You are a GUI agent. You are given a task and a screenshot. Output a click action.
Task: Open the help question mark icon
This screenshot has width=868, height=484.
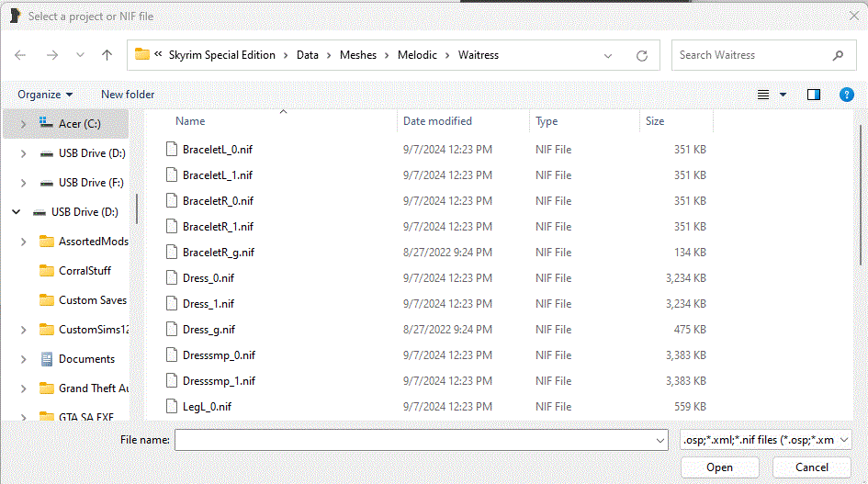tap(846, 95)
